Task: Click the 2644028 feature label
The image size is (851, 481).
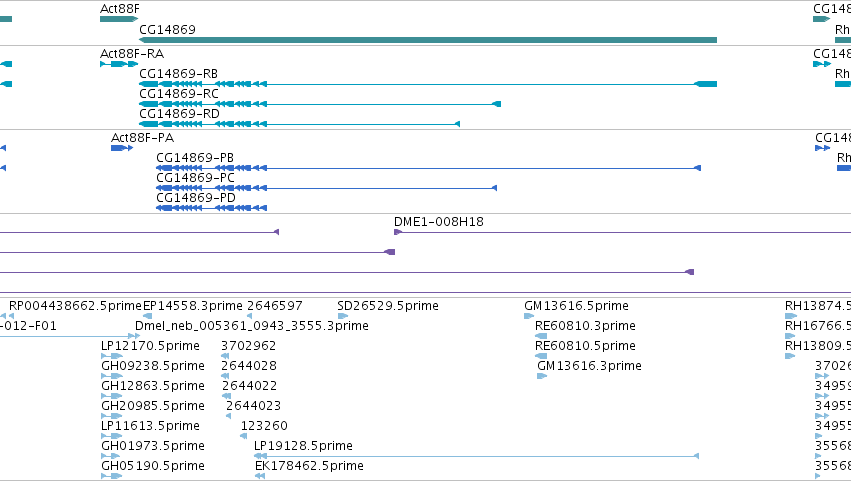Action: [x=249, y=366]
